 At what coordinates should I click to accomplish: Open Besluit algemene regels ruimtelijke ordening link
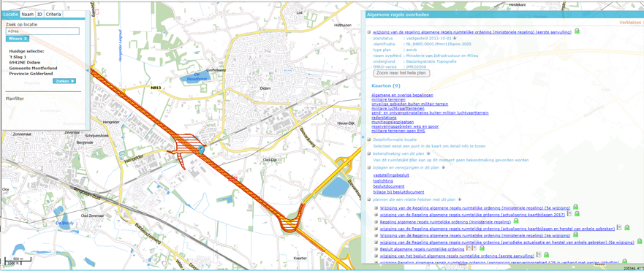pyautogui.click(x=423, y=249)
